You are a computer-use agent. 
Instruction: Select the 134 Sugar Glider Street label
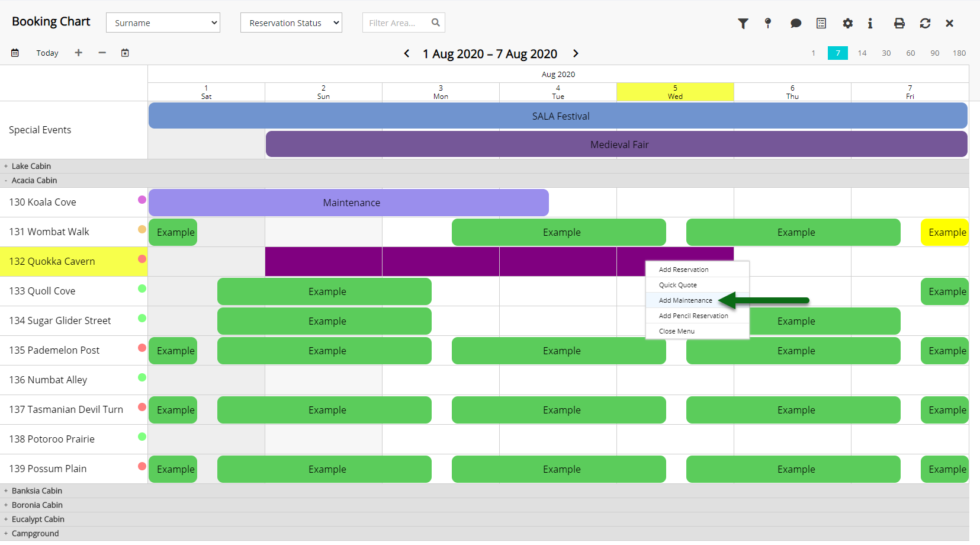[x=60, y=320]
